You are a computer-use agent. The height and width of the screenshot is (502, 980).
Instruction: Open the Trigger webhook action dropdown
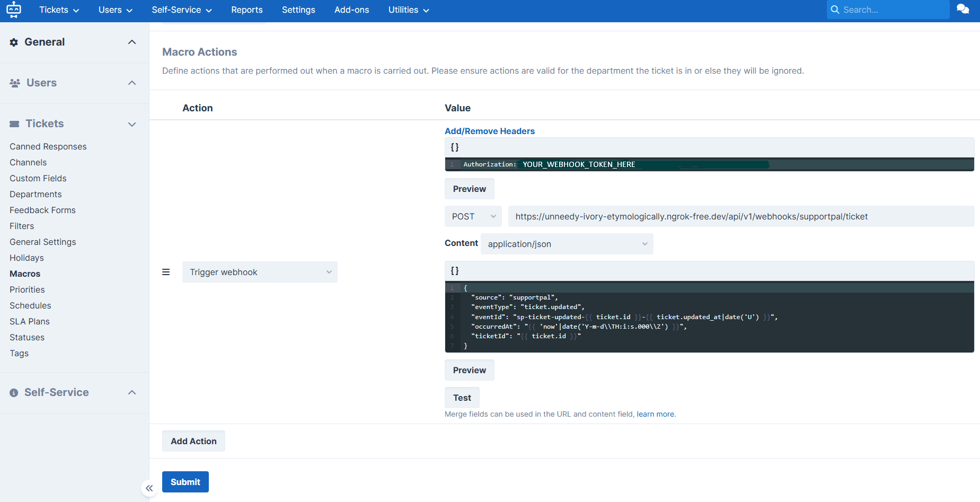(x=260, y=272)
